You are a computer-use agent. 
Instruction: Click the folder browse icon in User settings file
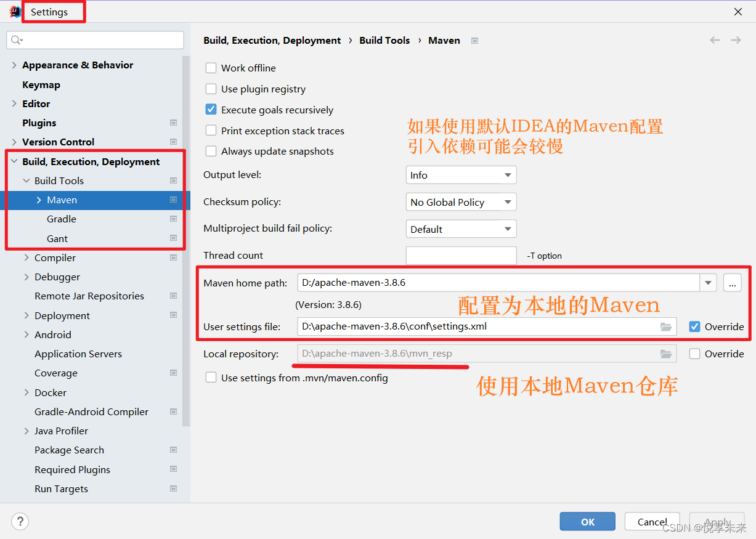click(666, 326)
